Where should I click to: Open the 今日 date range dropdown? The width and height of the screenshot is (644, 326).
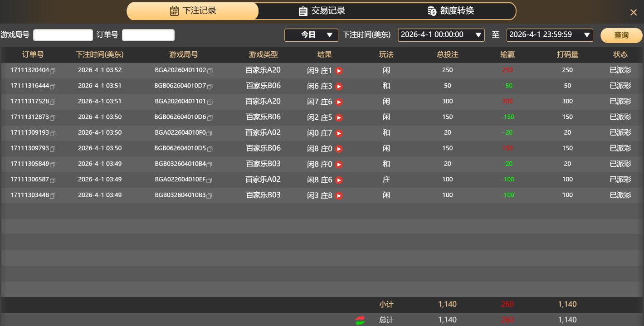pyautogui.click(x=311, y=35)
